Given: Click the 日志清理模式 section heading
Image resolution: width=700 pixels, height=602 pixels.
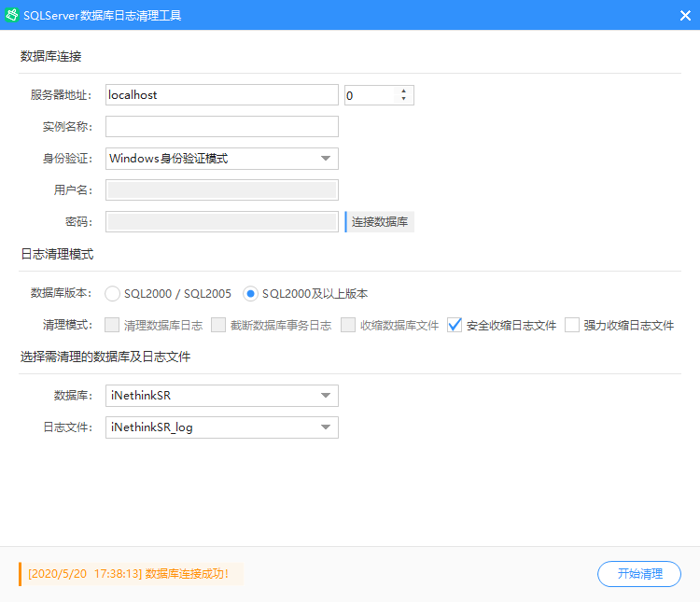Looking at the screenshot, I should (x=57, y=254).
